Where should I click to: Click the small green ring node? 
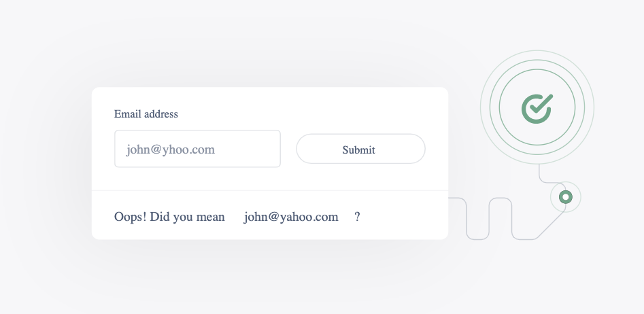point(566,197)
